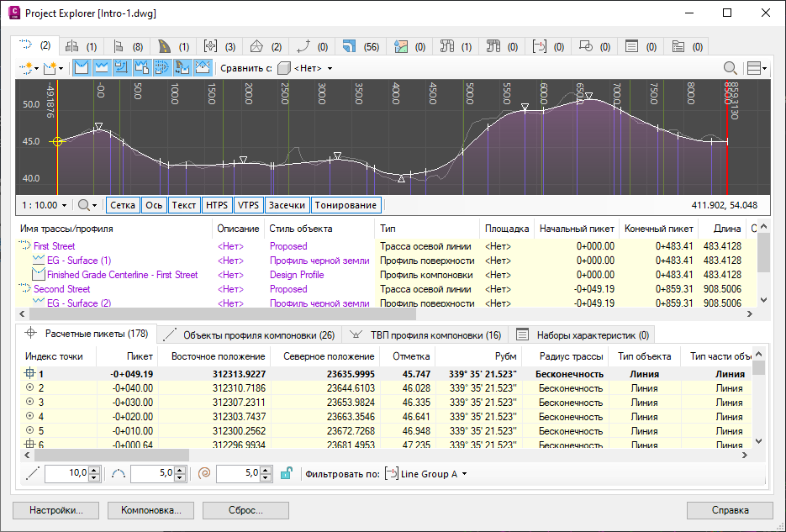Toggle the surface profile filter button
Viewport: 786px width, 532px height.
[x=102, y=67]
